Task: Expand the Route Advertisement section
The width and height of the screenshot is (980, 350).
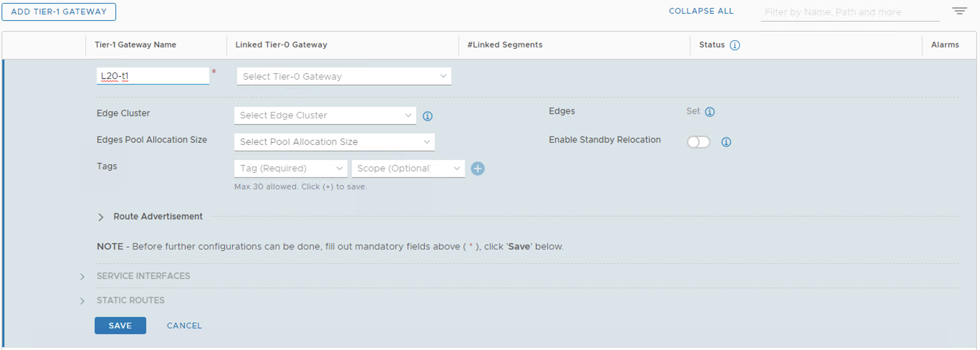Action: click(x=101, y=217)
